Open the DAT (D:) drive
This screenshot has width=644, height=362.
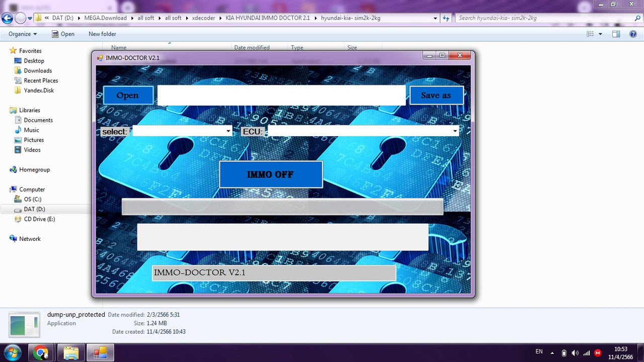tap(34, 209)
